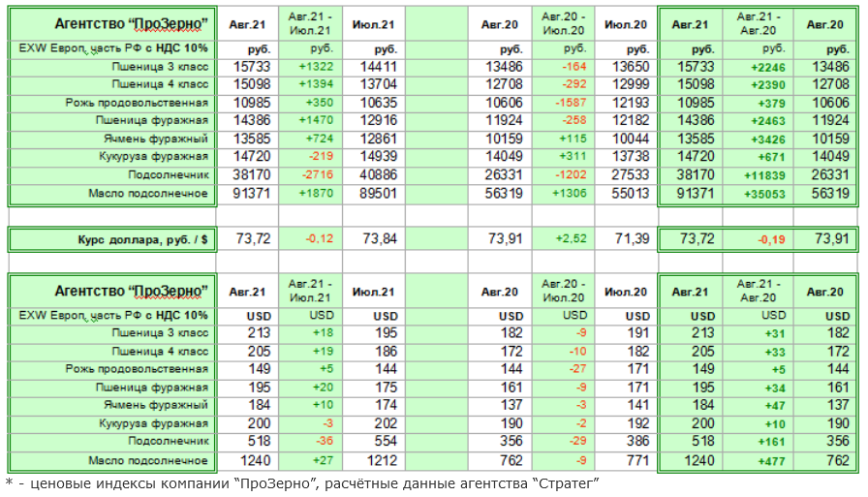Screen dimensions: 868x497
Task: Click the +11839 yearly change
Action: [764, 176]
